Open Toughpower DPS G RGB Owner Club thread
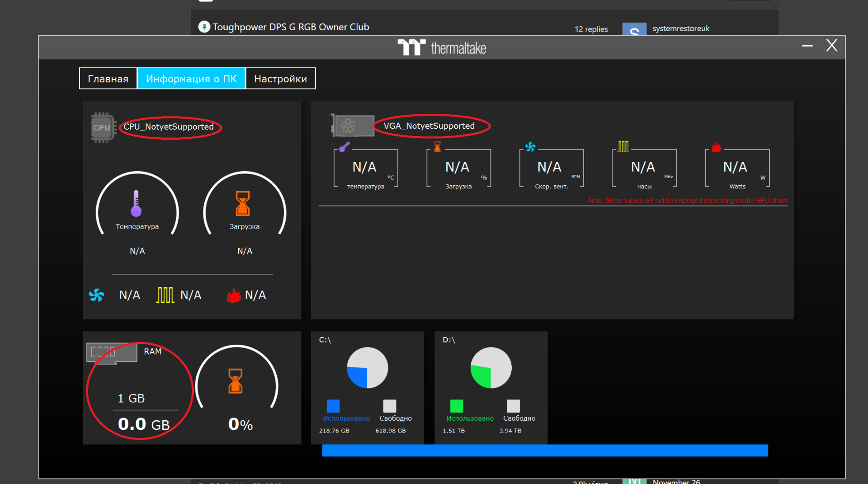This screenshot has height=484, width=868. click(291, 27)
